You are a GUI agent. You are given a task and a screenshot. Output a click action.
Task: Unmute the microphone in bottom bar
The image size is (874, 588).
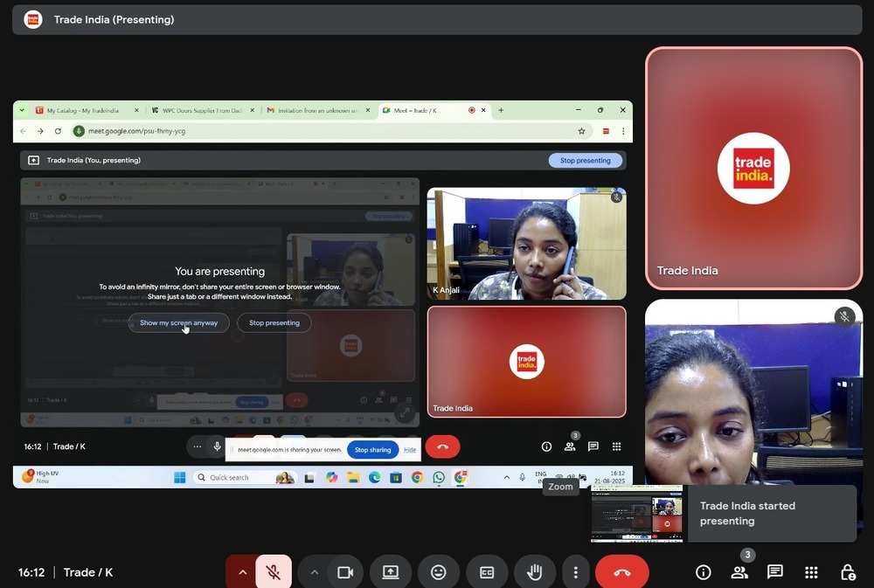pos(274,572)
